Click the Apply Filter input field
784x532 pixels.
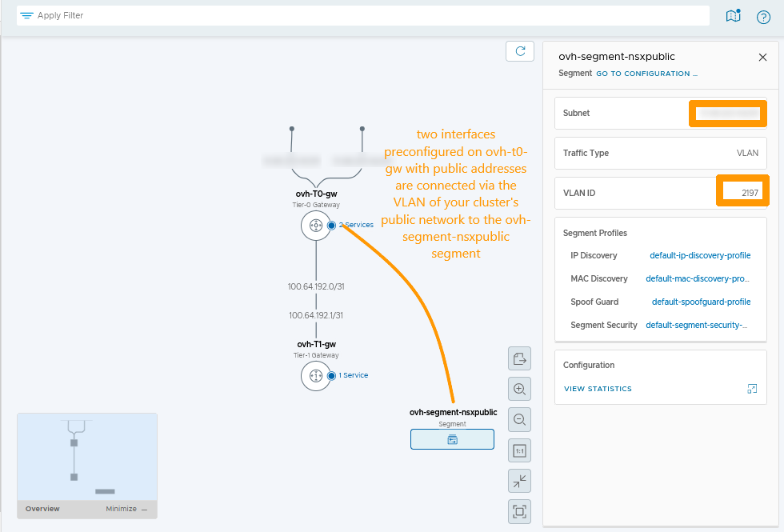pyautogui.click(x=360, y=16)
